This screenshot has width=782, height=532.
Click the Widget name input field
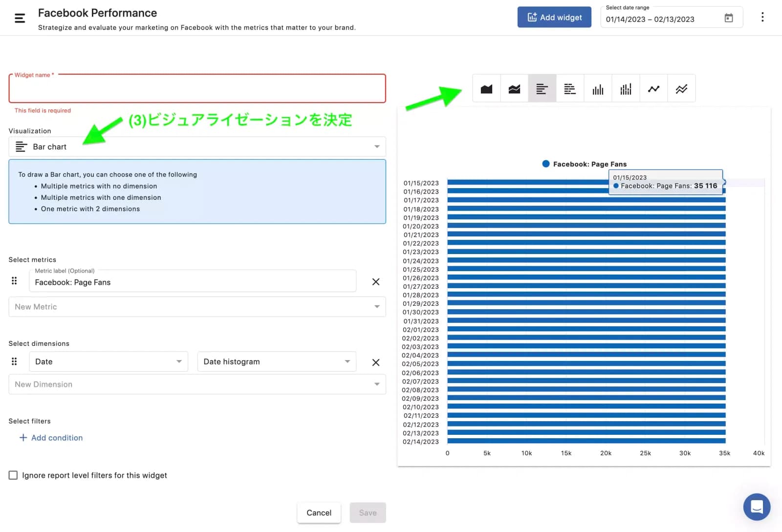(197, 89)
